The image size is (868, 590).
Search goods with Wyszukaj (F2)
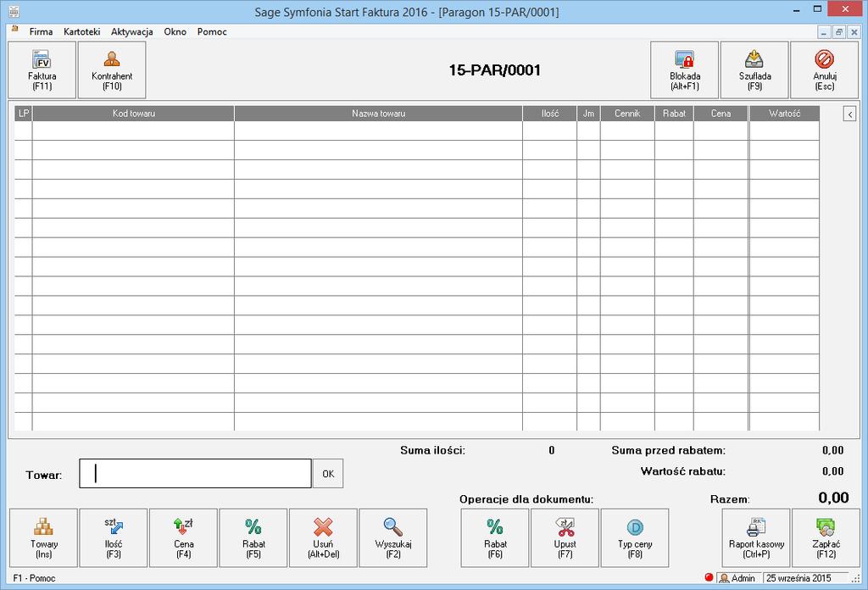393,538
